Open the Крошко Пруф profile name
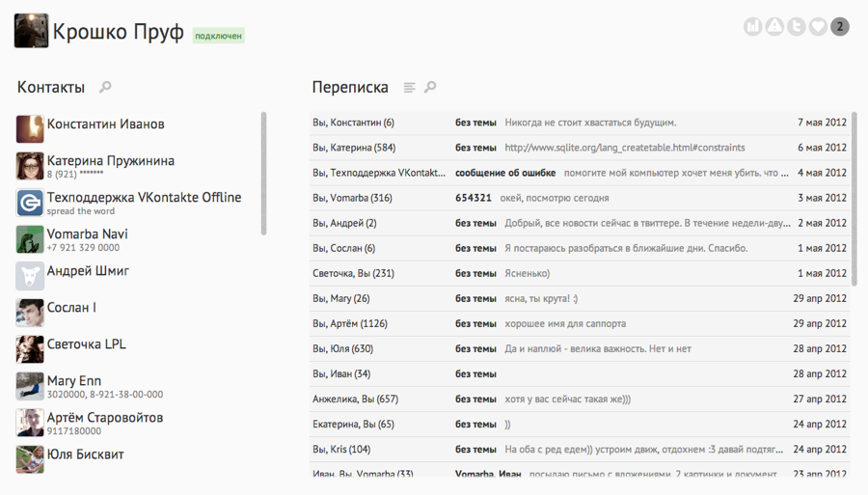Viewport: 868px width, 495px height. coord(118,32)
